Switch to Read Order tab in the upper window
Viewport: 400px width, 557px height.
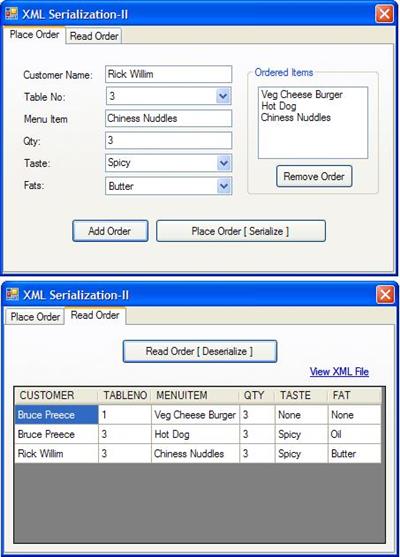[94, 36]
